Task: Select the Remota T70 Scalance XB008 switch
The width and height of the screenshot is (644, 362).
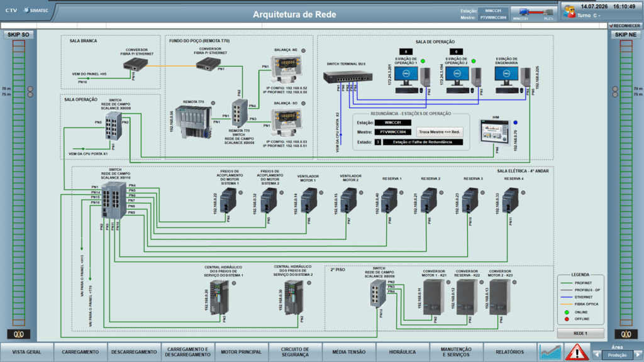Action: [x=240, y=113]
